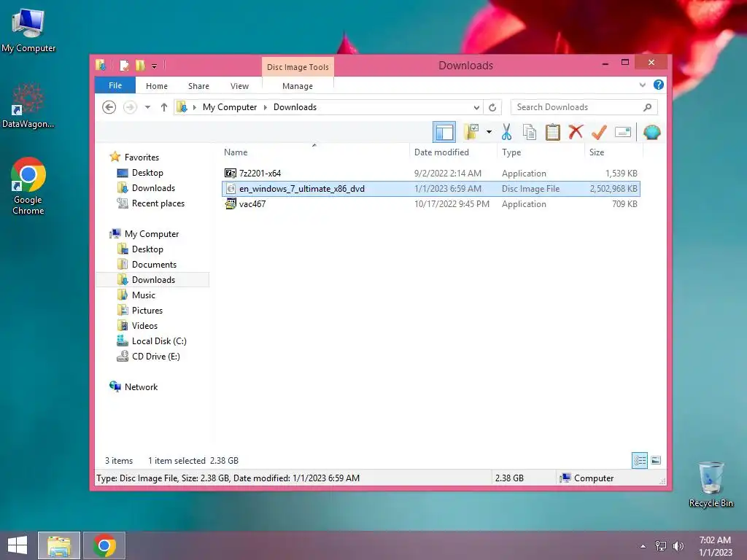Open the Customize Quick Access Toolbar dropdown

[x=155, y=66]
